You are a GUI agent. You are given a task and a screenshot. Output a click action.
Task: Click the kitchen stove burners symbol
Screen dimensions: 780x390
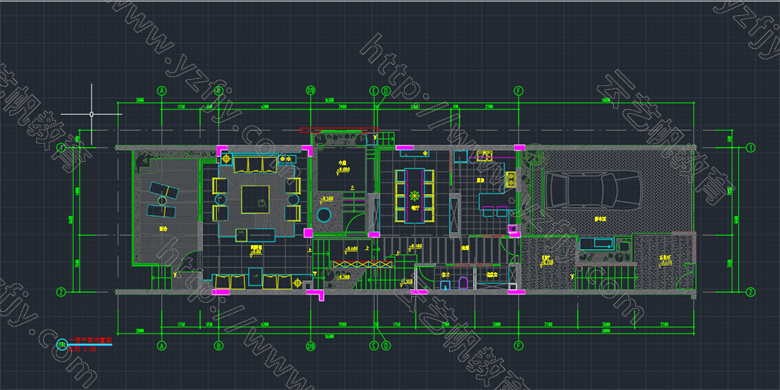click(x=510, y=179)
